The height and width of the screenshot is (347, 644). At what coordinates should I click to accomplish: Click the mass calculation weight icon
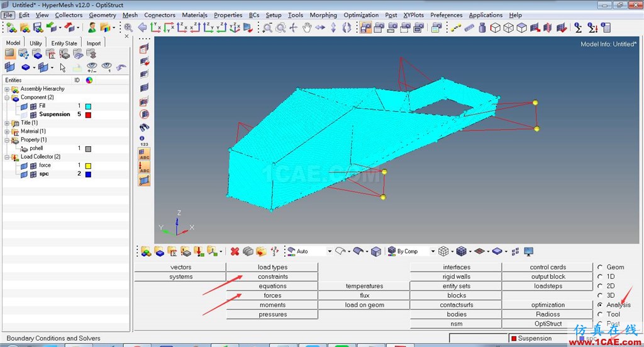[x=482, y=28]
